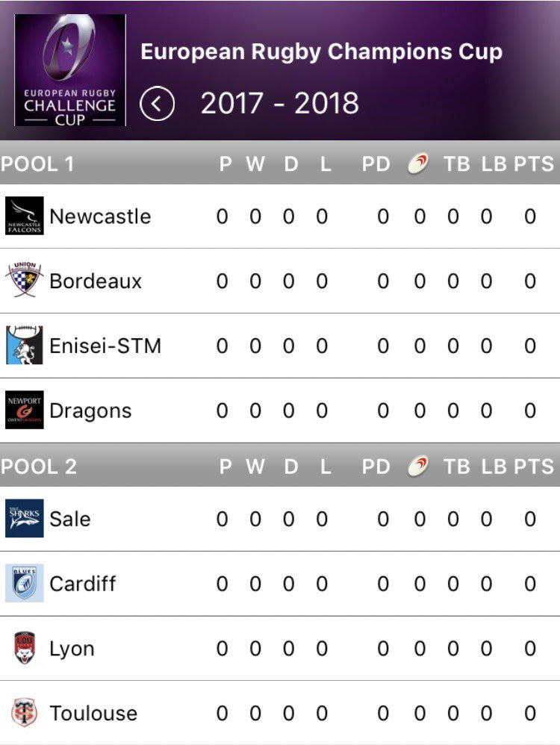Tap the rugby ball icon in Pool 2 header
The image size is (560, 745).
419,467
